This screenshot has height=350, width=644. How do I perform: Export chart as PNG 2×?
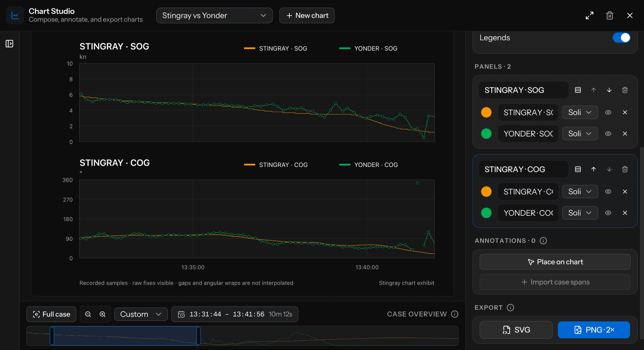pyautogui.click(x=594, y=330)
